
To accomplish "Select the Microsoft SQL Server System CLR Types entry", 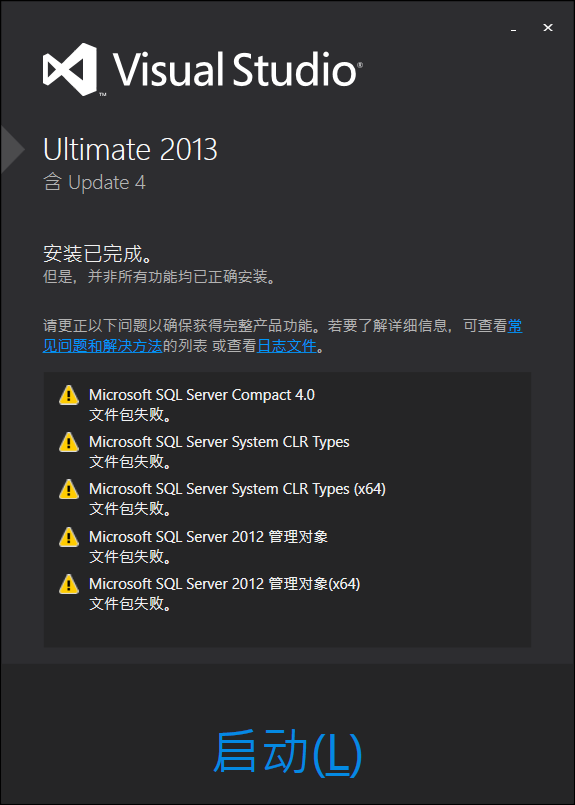I will coord(219,442).
